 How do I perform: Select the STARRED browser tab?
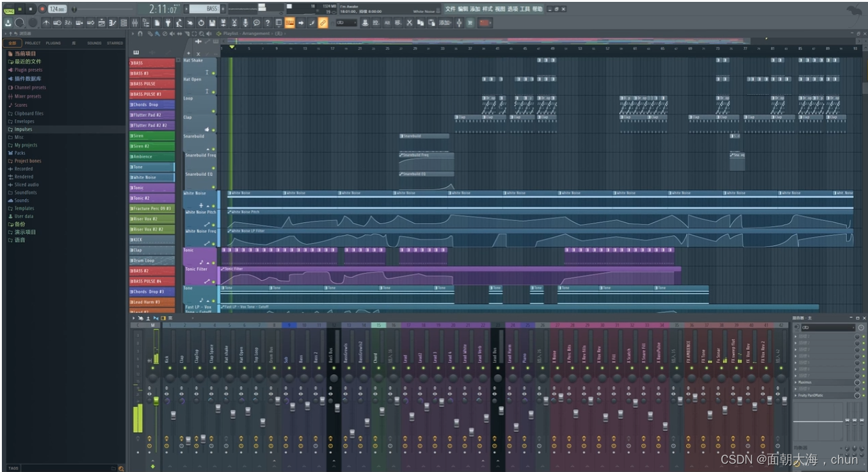click(x=115, y=43)
